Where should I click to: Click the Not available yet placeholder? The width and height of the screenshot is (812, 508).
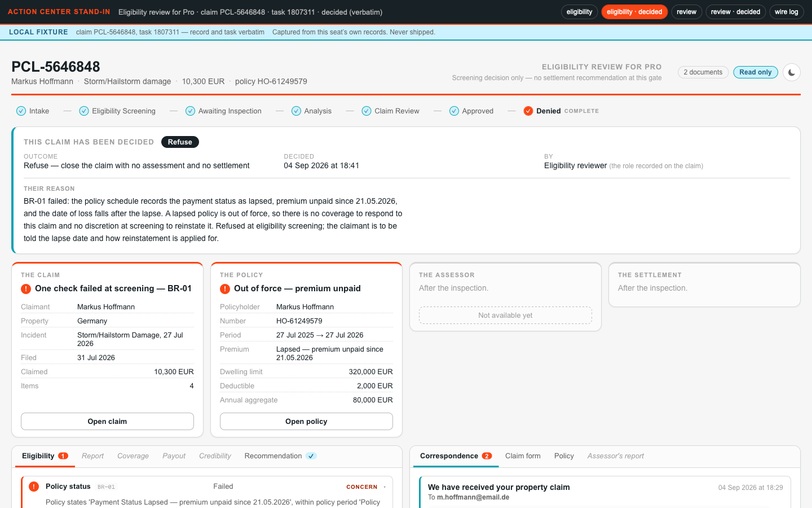[505, 316]
